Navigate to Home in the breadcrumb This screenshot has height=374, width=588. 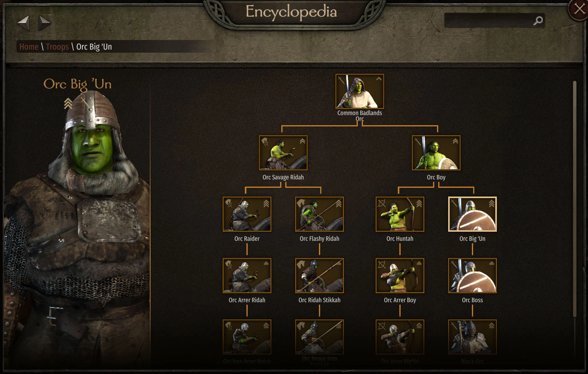[x=29, y=47]
